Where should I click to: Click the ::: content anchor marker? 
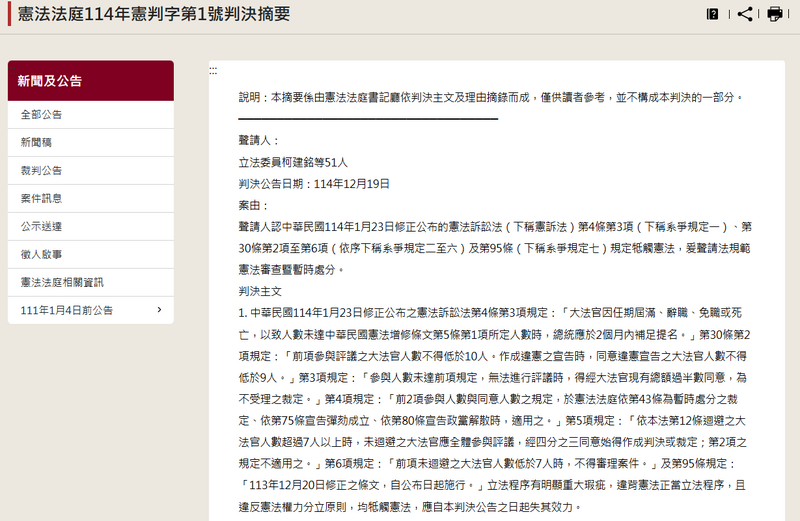click(x=213, y=71)
